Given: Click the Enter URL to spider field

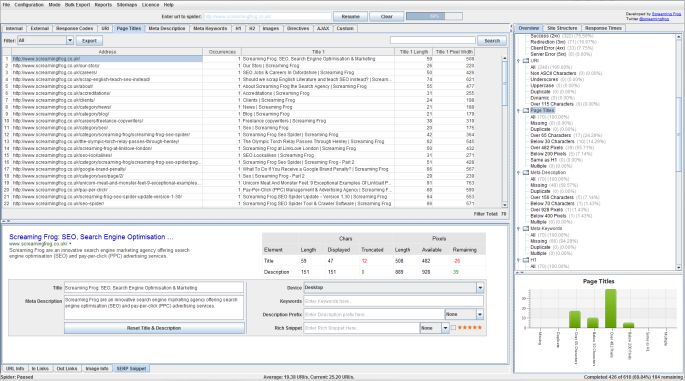Looking at the screenshot, I should (x=267, y=17).
